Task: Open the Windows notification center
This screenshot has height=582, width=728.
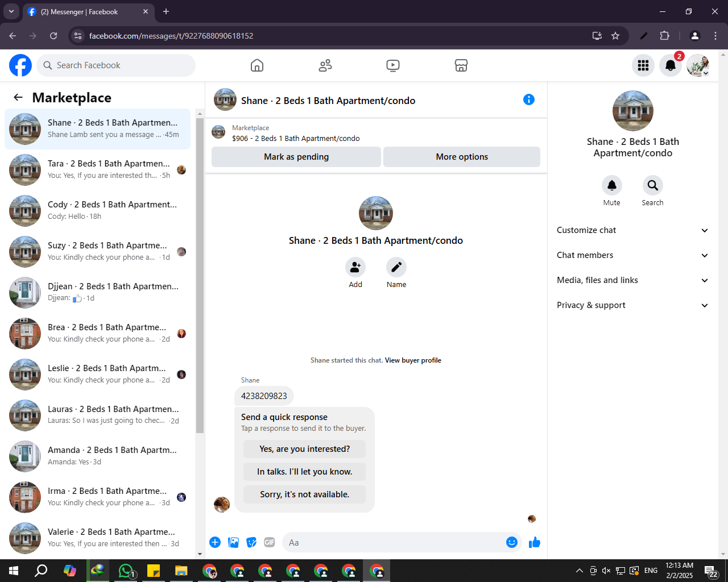Action: 711,571
